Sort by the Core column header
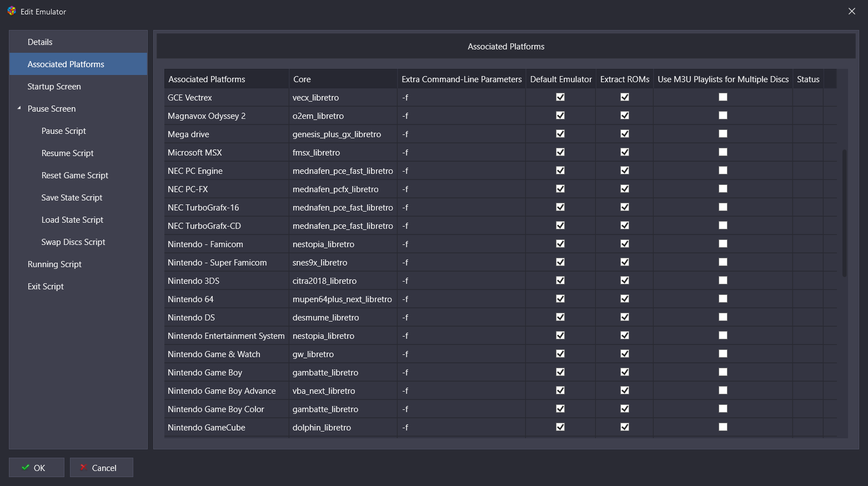The image size is (868, 486). coord(343,79)
